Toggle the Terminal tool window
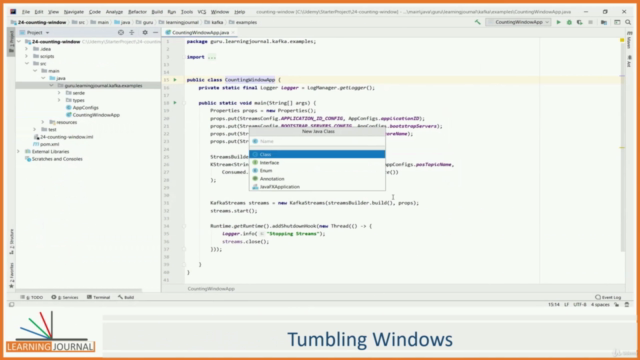 (x=98, y=297)
